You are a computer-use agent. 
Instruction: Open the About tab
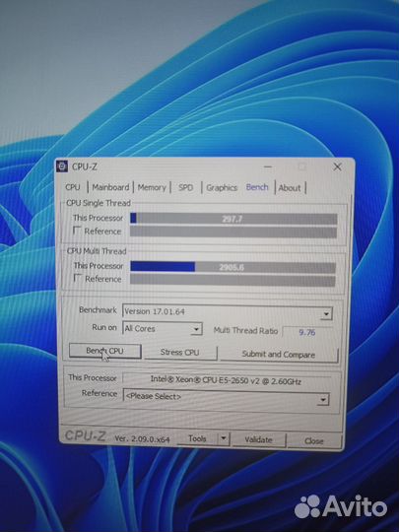click(290, 188)
